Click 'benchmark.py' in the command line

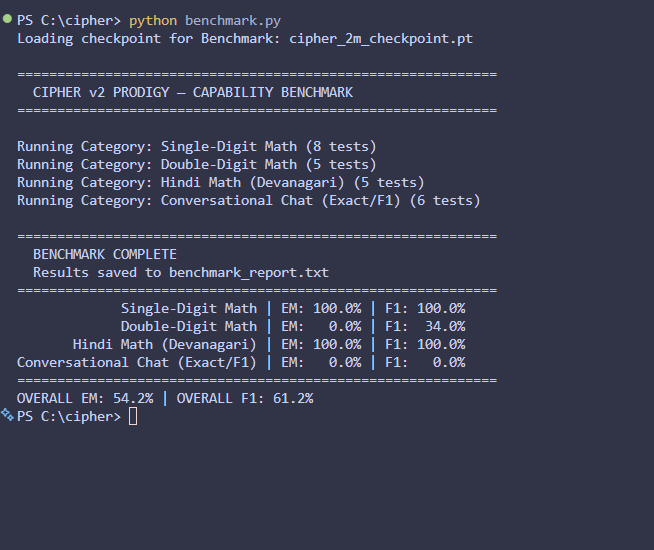[233, 21]
